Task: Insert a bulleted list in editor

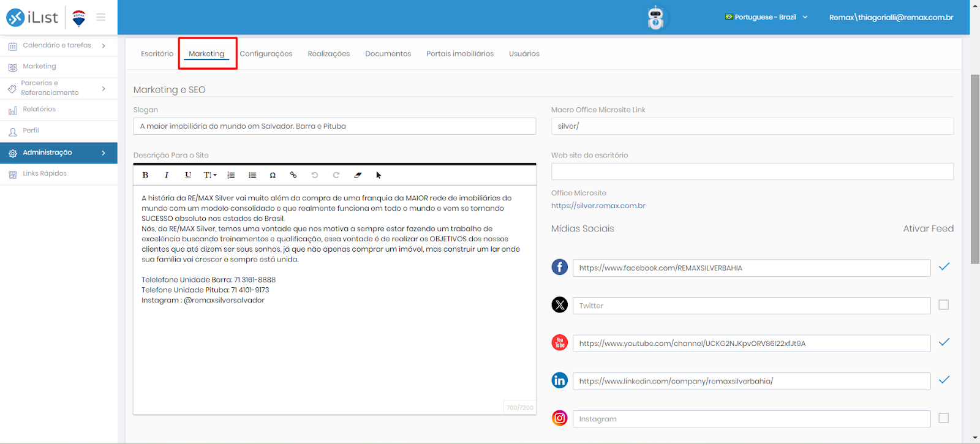Action: click(252, 175)
